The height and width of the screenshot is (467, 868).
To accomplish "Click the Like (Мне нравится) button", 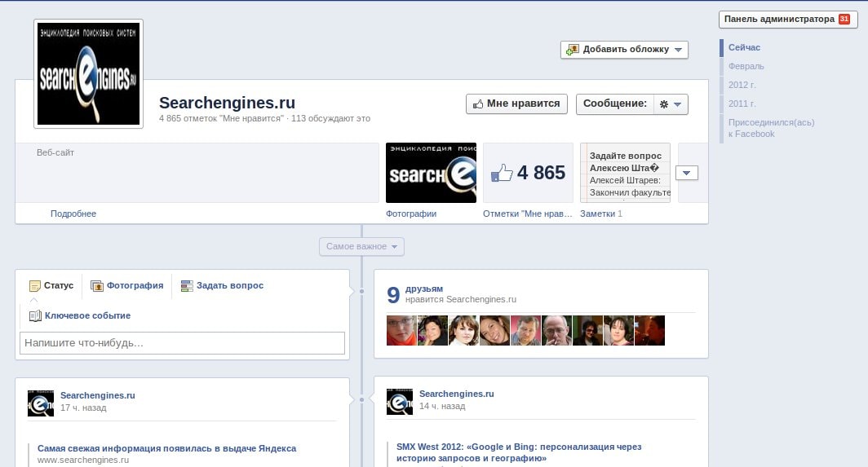I will tap(516, 104).
